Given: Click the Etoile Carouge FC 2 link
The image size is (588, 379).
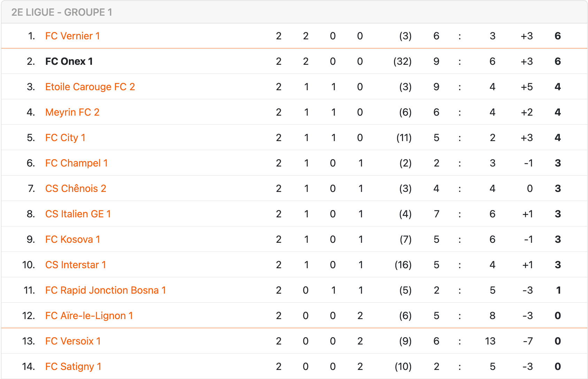Looking at the screenshot, I should point(90,87).
